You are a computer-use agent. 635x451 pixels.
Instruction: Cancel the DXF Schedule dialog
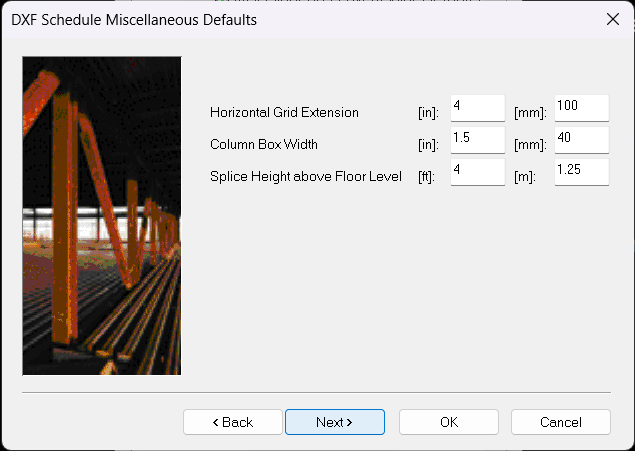[x=560, y=422]
